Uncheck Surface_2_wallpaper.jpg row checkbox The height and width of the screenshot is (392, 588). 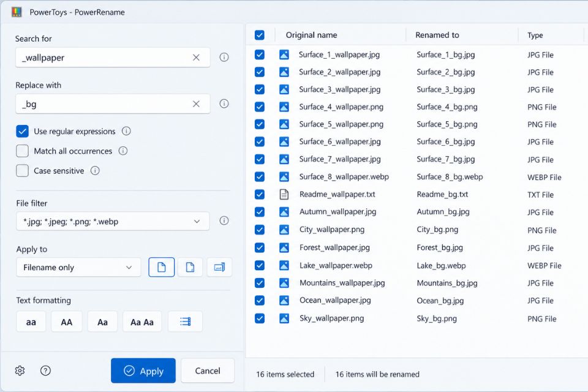[x=260, y=72]
